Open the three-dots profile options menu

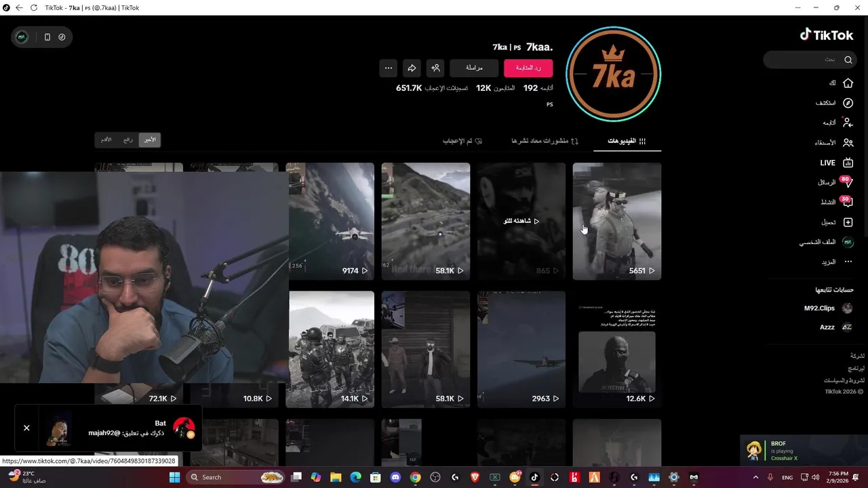[389, 68]
